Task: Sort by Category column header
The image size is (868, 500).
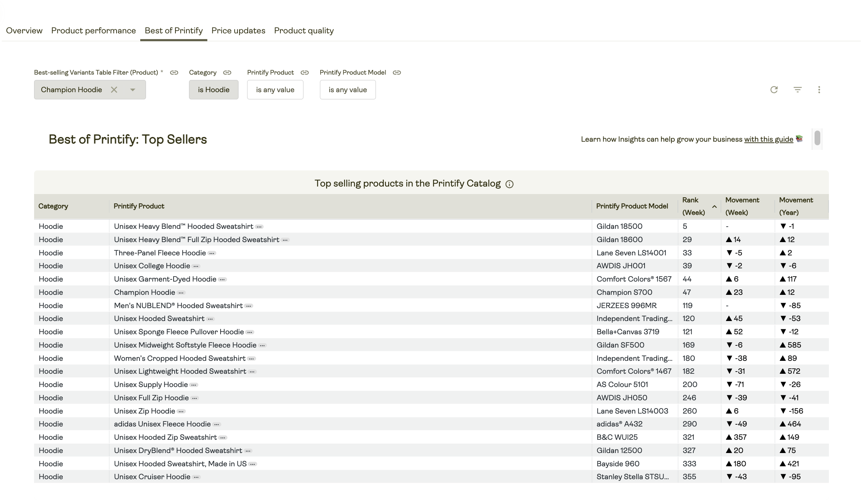Action: point(53,206)
